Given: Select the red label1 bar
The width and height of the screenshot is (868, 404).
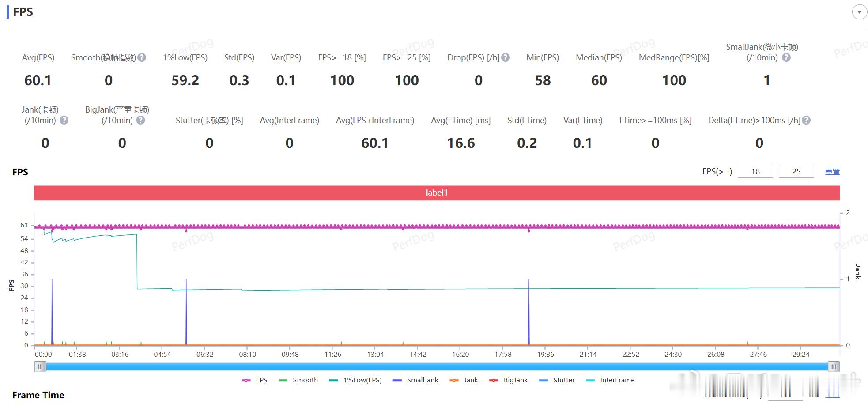Looking at the screenshot, I should (x=437, y=193).
